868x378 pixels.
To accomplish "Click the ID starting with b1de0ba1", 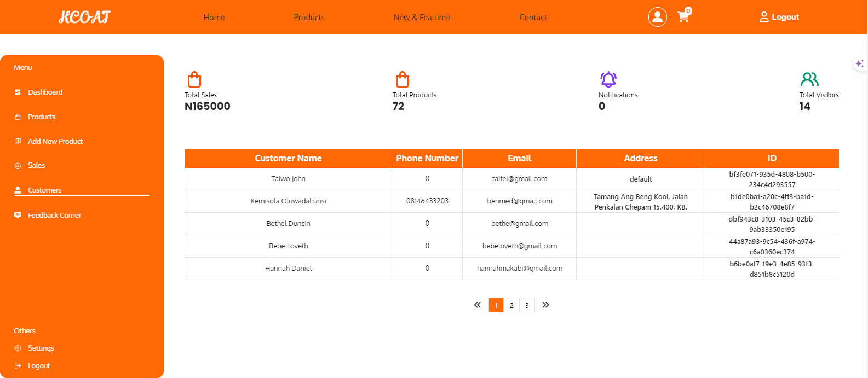I will click(x=772, y=202).
